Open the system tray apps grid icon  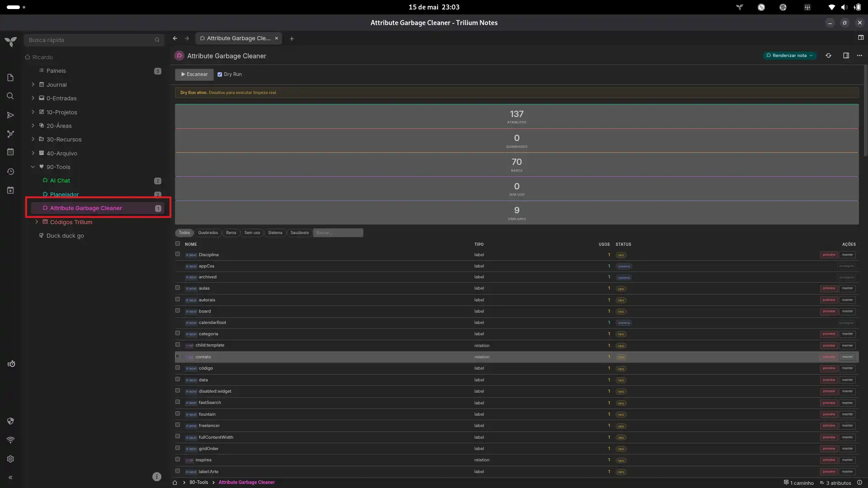pyautogui.click(x=807, y=7)
